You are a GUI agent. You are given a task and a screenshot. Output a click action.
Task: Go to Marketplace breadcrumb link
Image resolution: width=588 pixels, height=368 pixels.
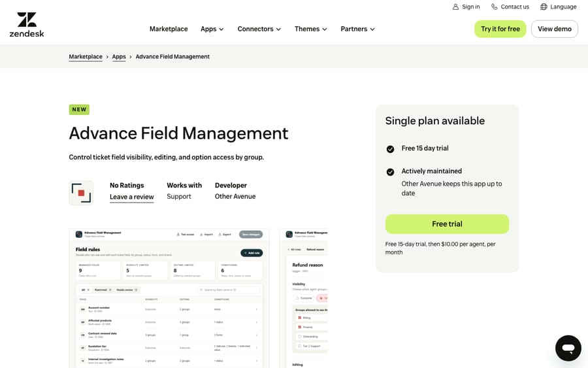86,57
